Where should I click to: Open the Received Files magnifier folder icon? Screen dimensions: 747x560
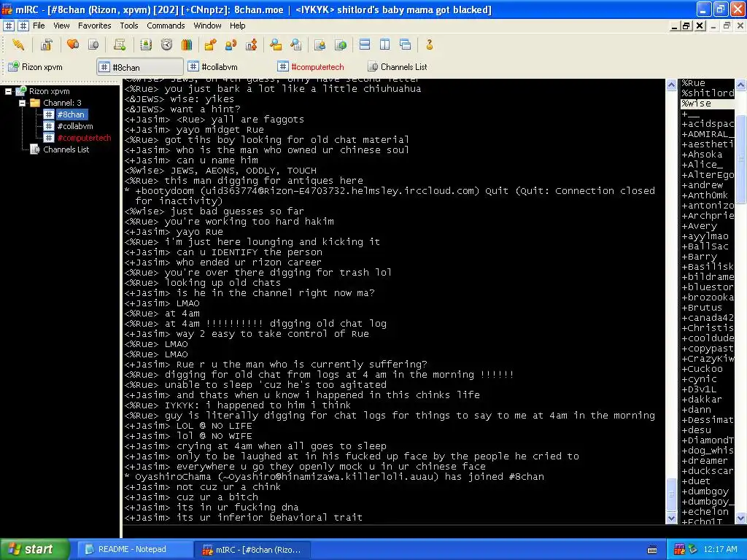275,44
